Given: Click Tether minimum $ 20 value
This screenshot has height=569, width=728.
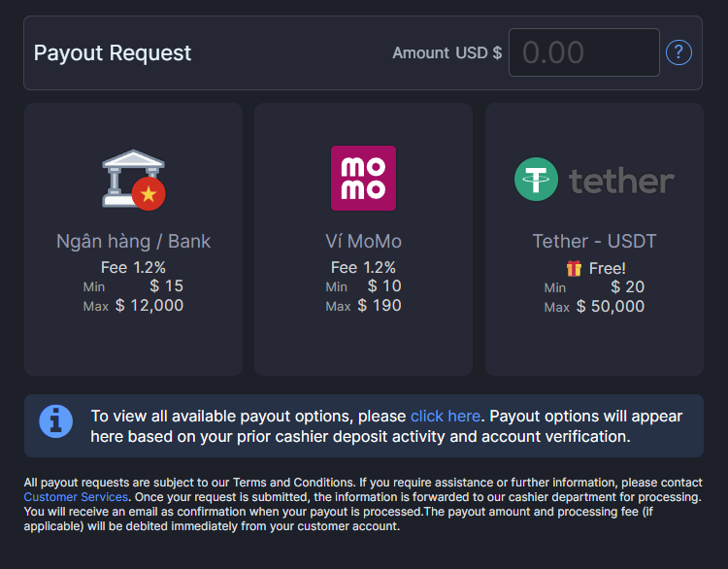Looking at the screenshot, I should [x=627, y=287].
